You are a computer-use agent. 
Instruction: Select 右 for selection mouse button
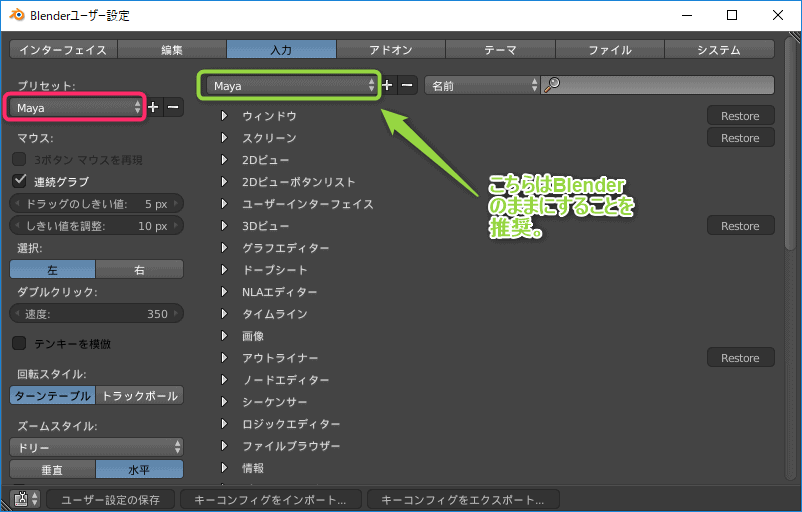click(140, 269)
